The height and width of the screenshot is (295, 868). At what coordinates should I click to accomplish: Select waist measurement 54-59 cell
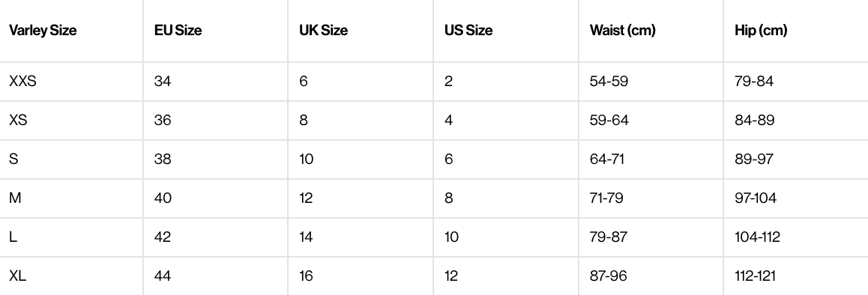[x=609, y=82]
